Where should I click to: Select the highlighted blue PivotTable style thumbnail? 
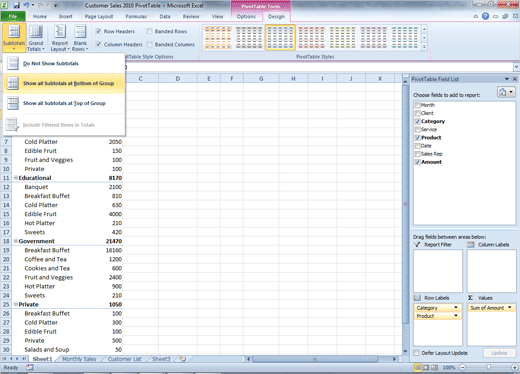tap(280, 38)
